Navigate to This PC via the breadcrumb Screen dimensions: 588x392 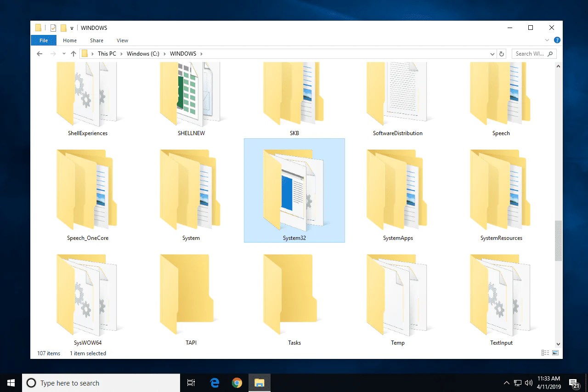coord(107,53)
